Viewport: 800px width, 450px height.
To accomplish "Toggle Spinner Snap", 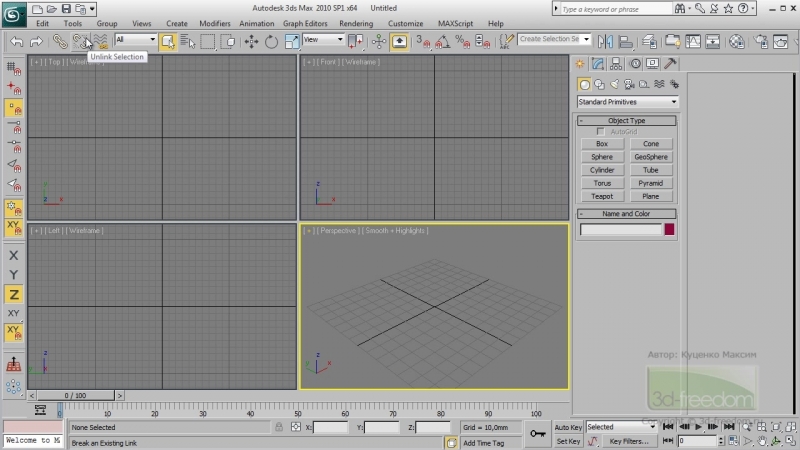I will 483,41.
